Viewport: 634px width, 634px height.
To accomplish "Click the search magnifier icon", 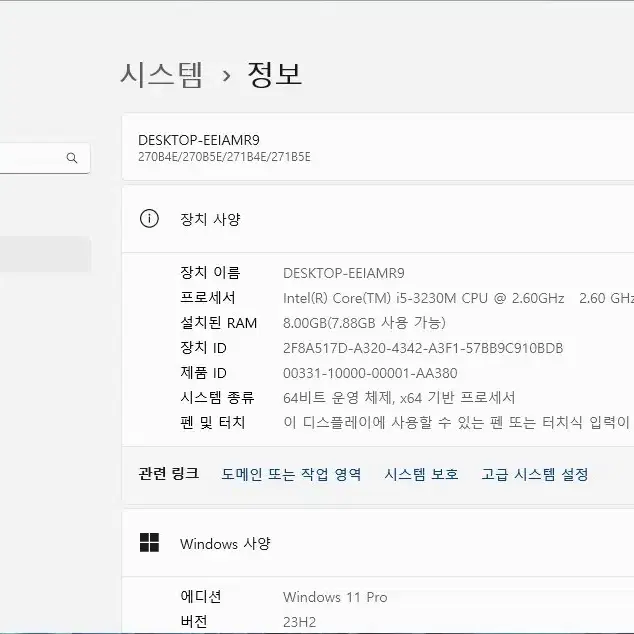I will click(x=72, y=158).
